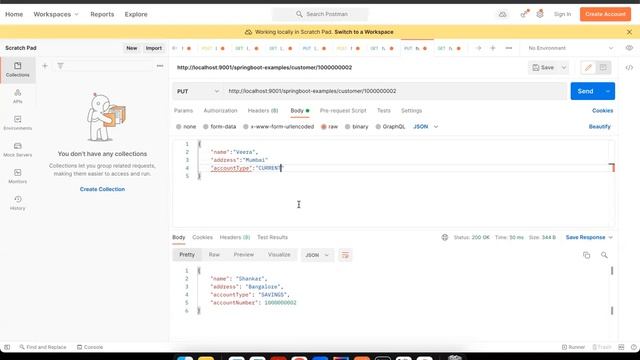Select the none body type radio
The height and width of the screenshot is (360, 640).
[x=179, y=127]
